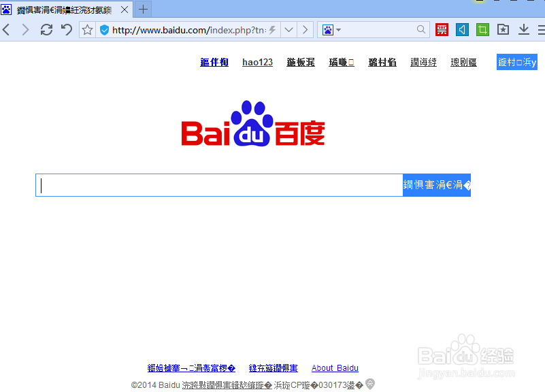This screenshot has height=392, width=545.
Task: Click inside the browser toolbar search field
Action: tap(379, 30)
